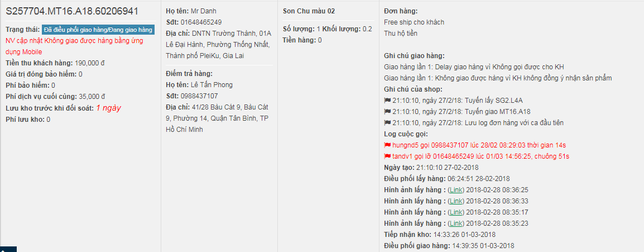Click the red flag next to tandv1 missed call
This screenshot has height=252, width=644.
click(387, 156)
